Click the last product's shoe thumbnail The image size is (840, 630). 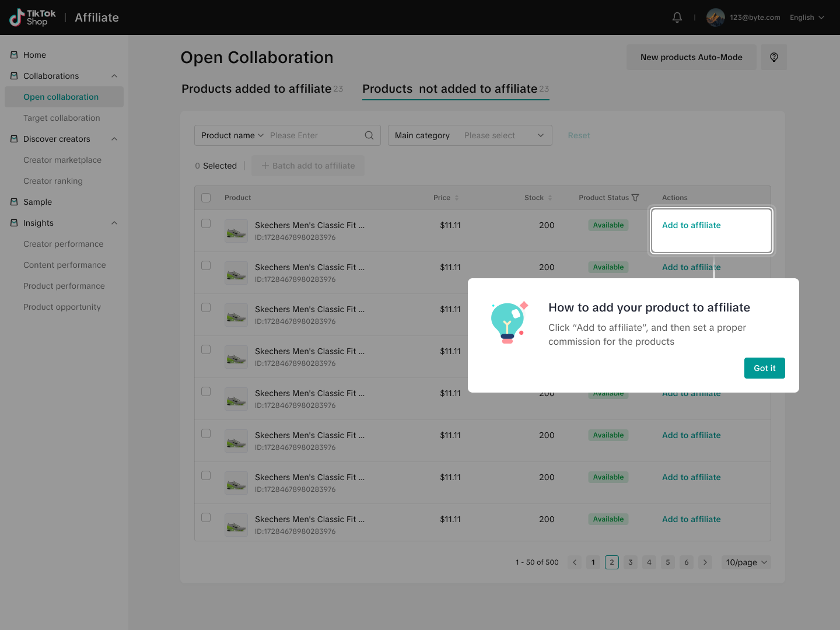tap(236, 525)
